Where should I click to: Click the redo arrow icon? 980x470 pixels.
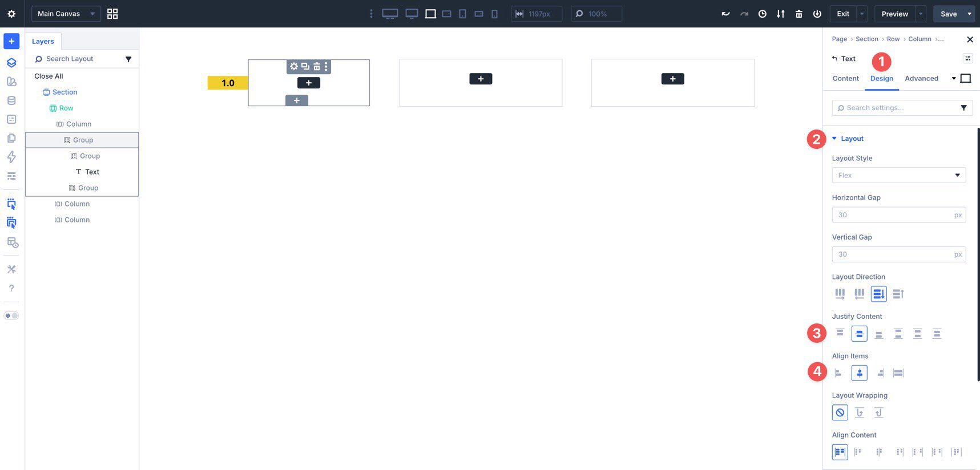(744, 14)
